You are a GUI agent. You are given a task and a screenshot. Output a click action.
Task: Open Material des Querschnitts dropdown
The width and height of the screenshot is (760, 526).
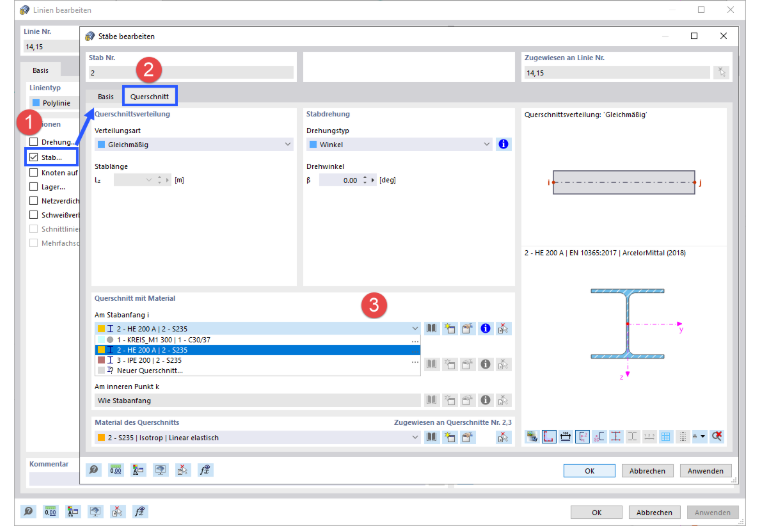coord(257,437)
